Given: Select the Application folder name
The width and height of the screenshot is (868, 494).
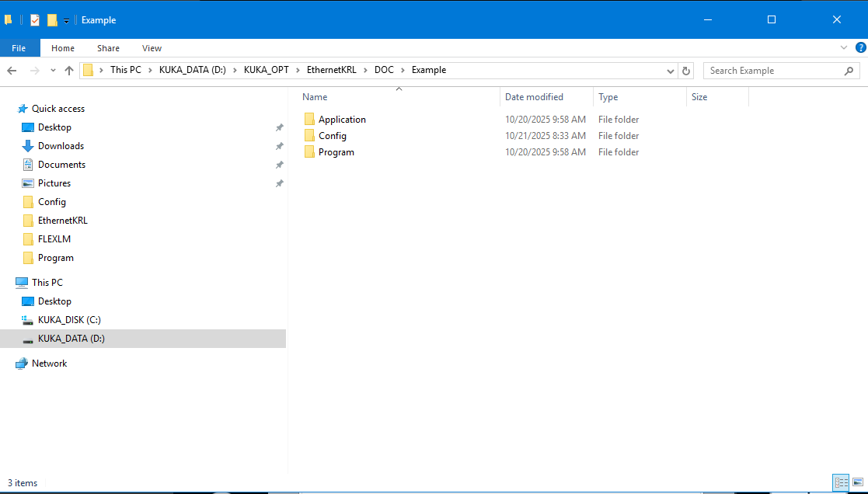Looking at the screenshot, I should [x=342, y=120].
